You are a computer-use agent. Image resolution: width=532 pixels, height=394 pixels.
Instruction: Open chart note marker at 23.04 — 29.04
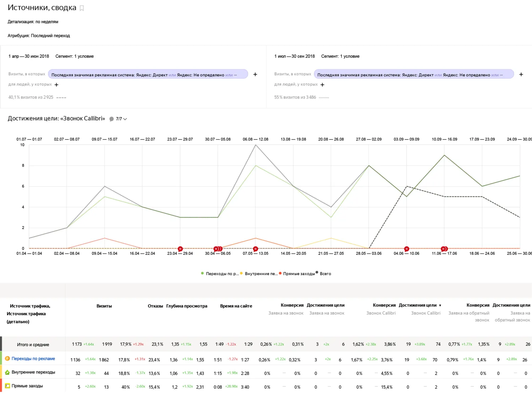[180, 249]
